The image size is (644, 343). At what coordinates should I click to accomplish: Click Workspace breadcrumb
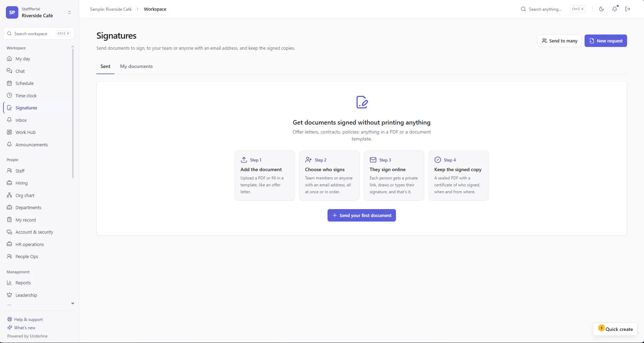click(x=155, y=9)
